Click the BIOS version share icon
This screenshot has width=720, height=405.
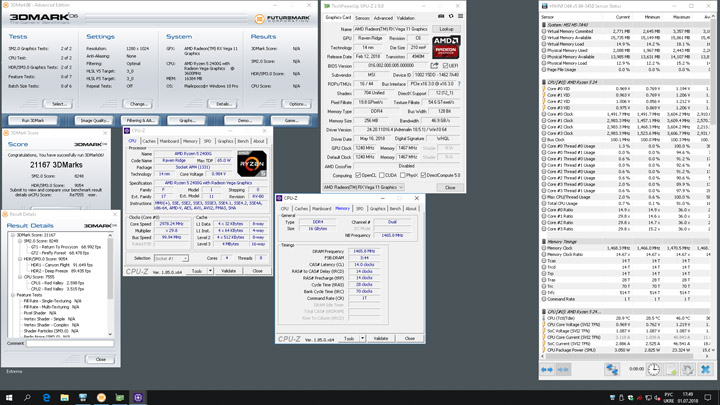coord(435,66)
